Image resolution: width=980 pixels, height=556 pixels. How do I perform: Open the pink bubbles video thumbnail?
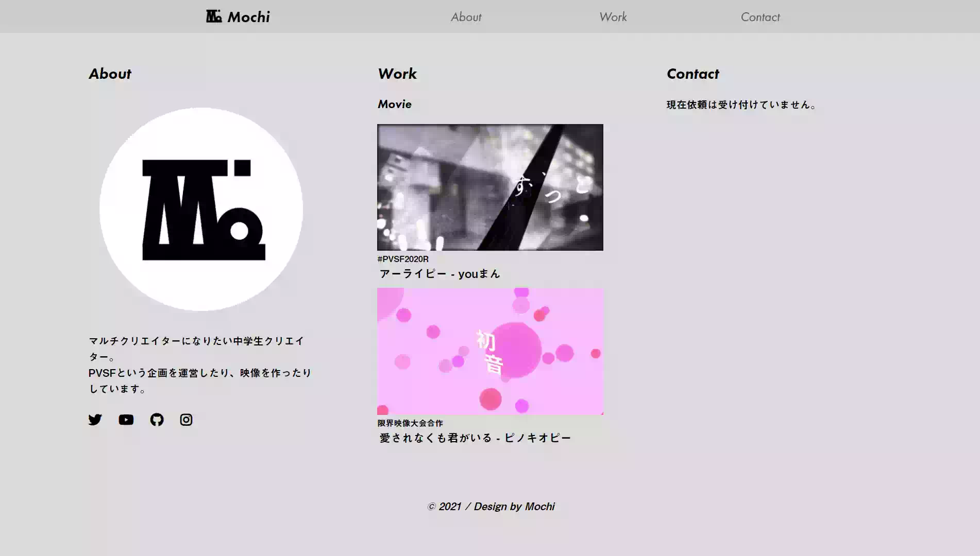pyautogui.click(x=490, y=351)
